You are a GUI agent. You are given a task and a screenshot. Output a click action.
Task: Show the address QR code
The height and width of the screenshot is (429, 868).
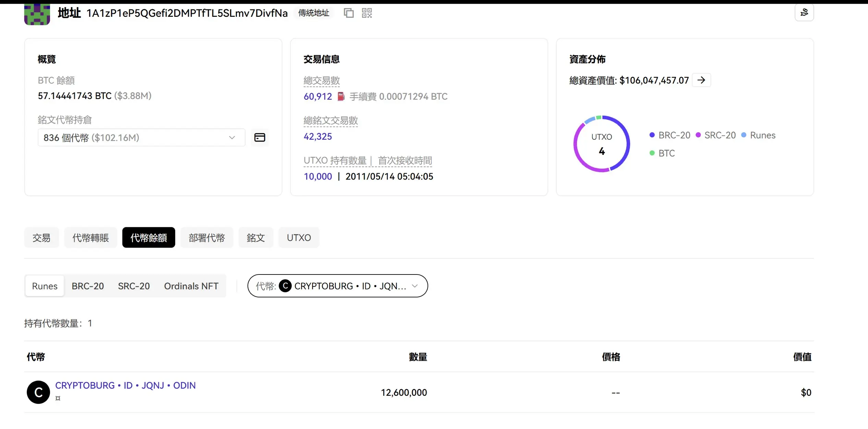point(367,13)
